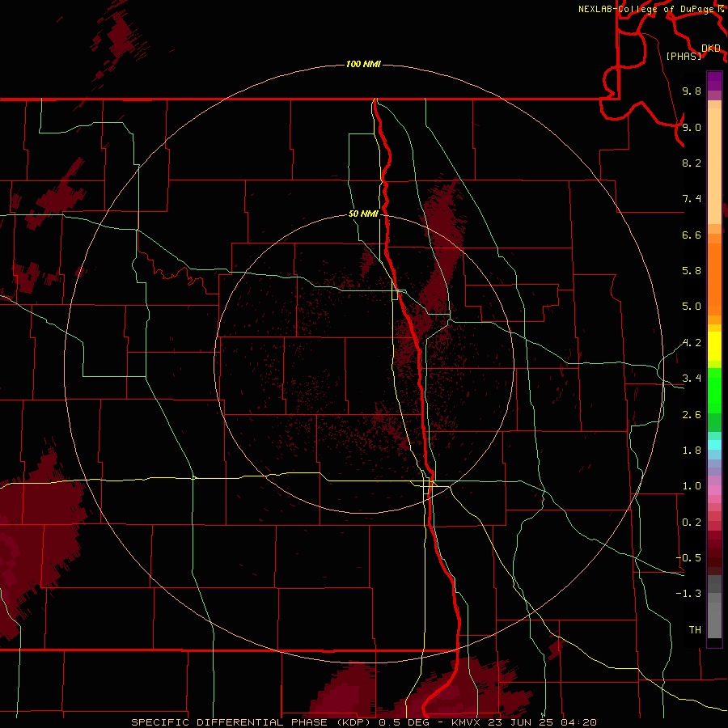Select the -0.5 value on the color scale

pos(688,557)
